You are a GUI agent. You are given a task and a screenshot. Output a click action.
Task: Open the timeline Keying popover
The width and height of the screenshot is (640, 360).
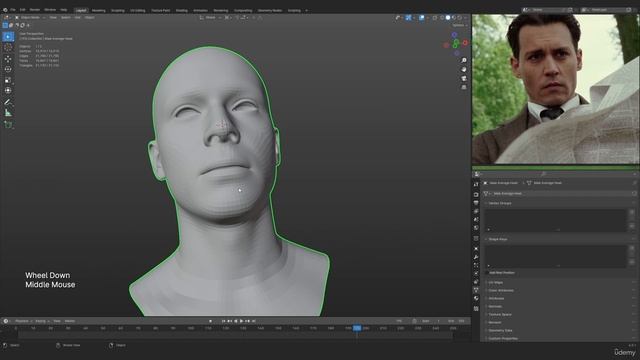coord(41,321)
